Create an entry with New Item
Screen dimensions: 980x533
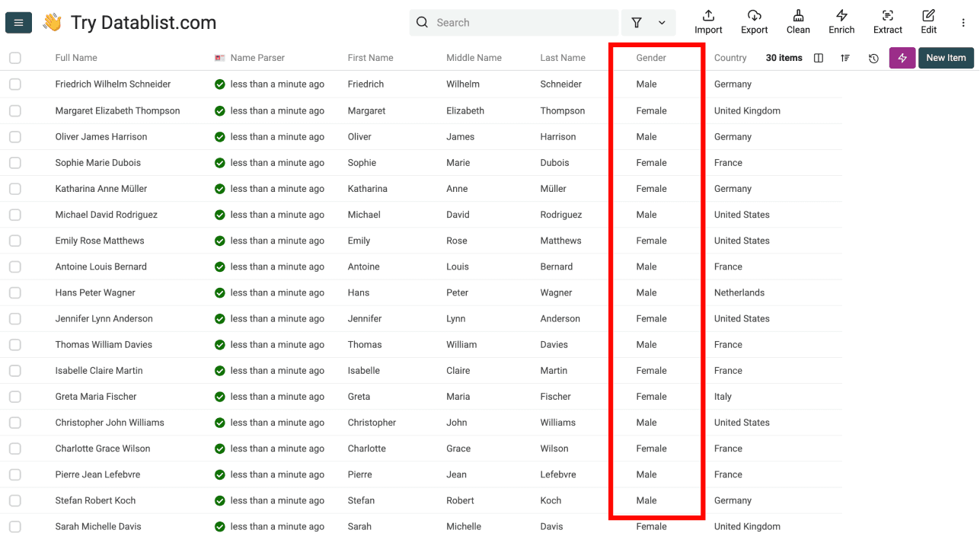pos(946,58)
